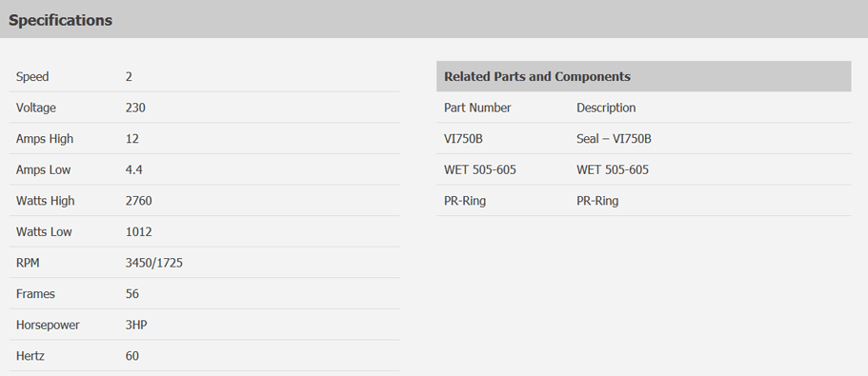Select the Voltage value 230
This screenshot has height=376, width=868.
click(x=135, y=108)
